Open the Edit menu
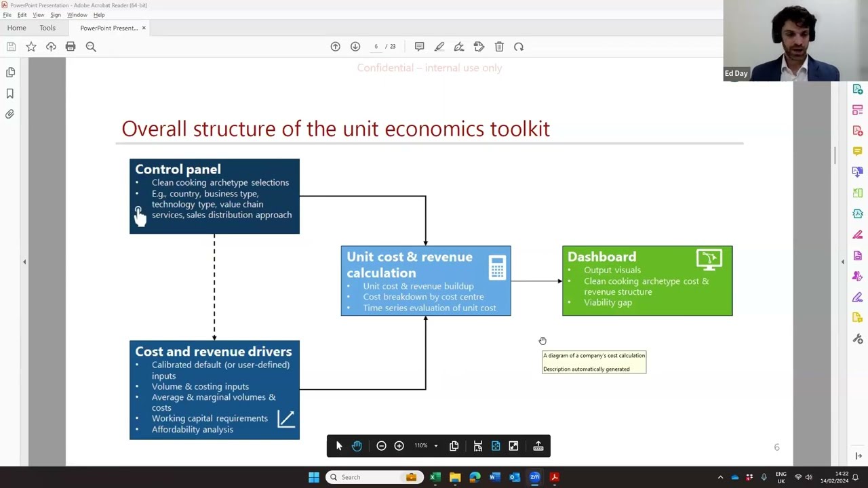The image size is (868, 488). tap(22, 15)
